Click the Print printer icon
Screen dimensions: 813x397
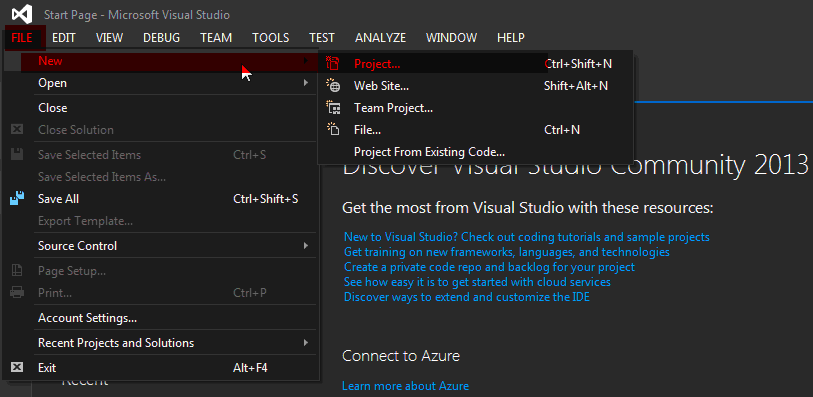(17, 292)
